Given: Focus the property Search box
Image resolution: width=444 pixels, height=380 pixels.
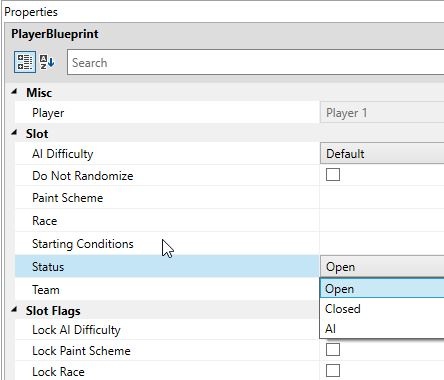Looking at the screenshot, I should point(255,62).
